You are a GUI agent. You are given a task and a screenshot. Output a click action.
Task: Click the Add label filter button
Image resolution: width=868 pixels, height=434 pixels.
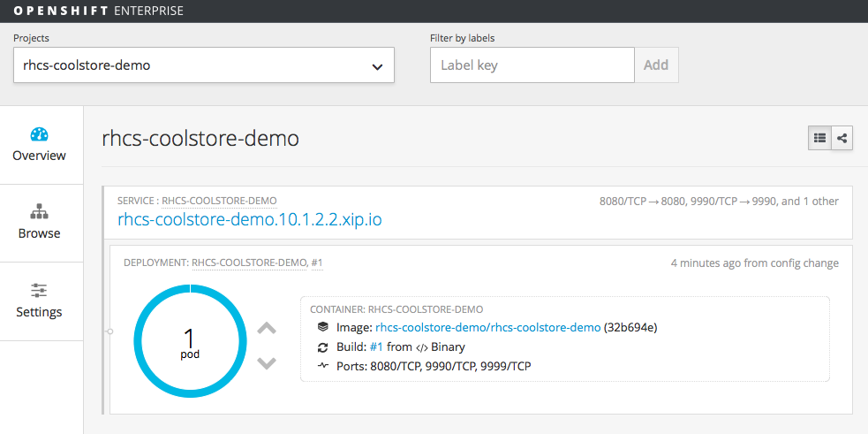[x=656, y=65]
